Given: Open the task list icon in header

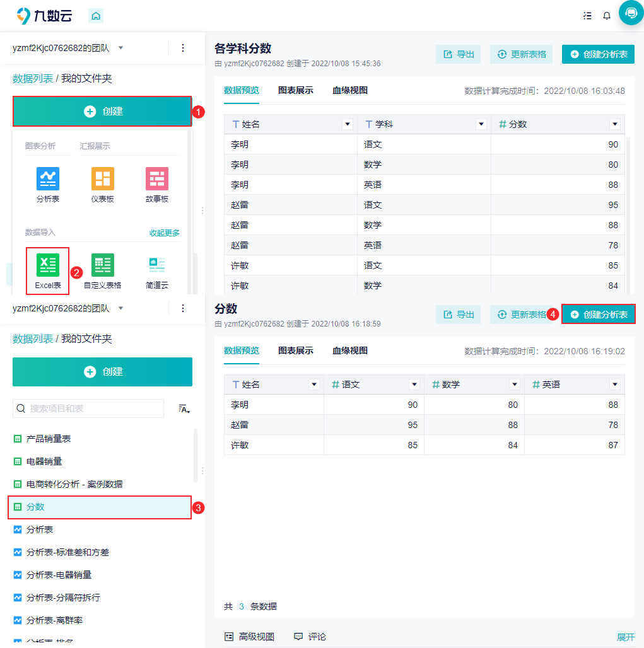Looking at the screenshot, I should (x=588, y=16).
